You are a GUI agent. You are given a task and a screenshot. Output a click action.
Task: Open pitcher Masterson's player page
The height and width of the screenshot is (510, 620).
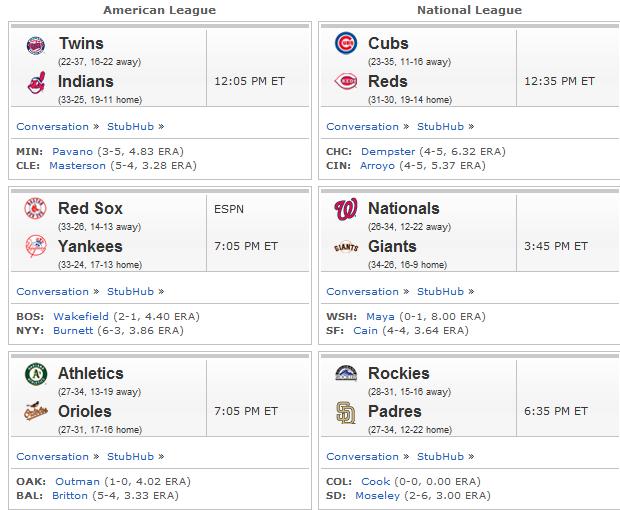[78, 166]
